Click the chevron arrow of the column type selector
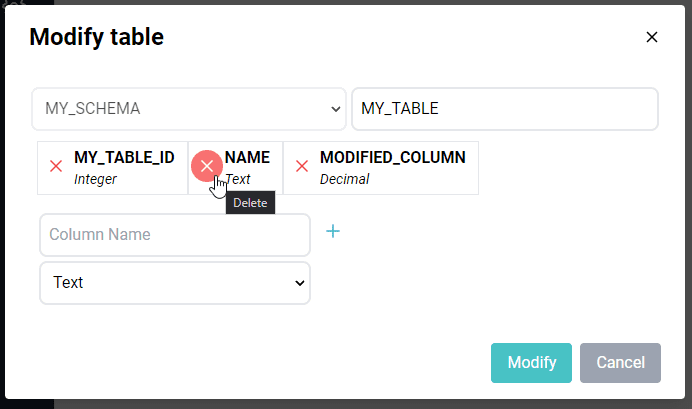Screen dimensions: 692x409 coord(300,283)
